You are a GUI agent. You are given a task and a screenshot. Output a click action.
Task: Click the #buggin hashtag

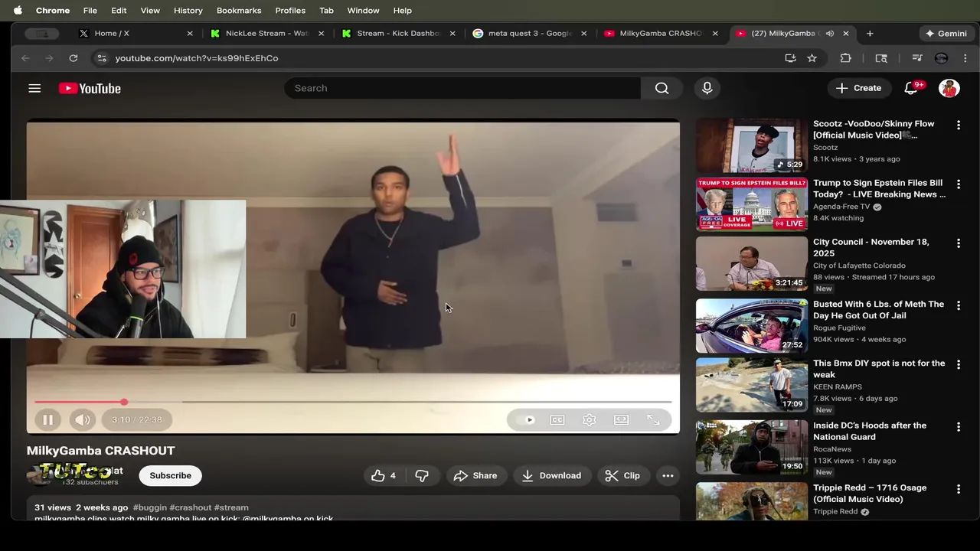(x=149, y=507)
